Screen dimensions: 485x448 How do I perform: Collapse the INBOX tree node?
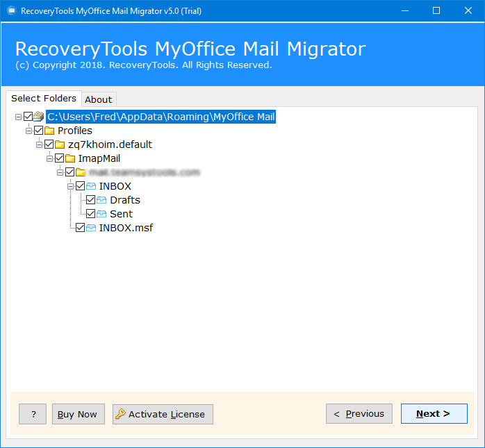click(70, 186)
